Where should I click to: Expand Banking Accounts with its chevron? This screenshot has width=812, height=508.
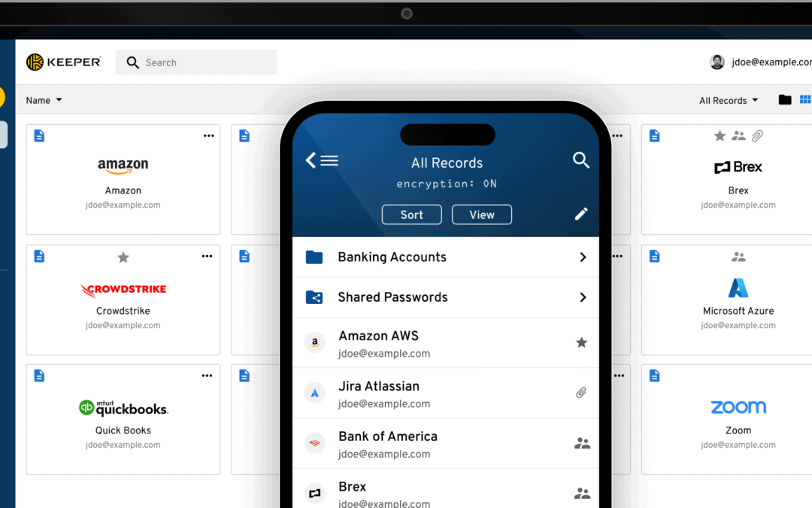(583, 257)
